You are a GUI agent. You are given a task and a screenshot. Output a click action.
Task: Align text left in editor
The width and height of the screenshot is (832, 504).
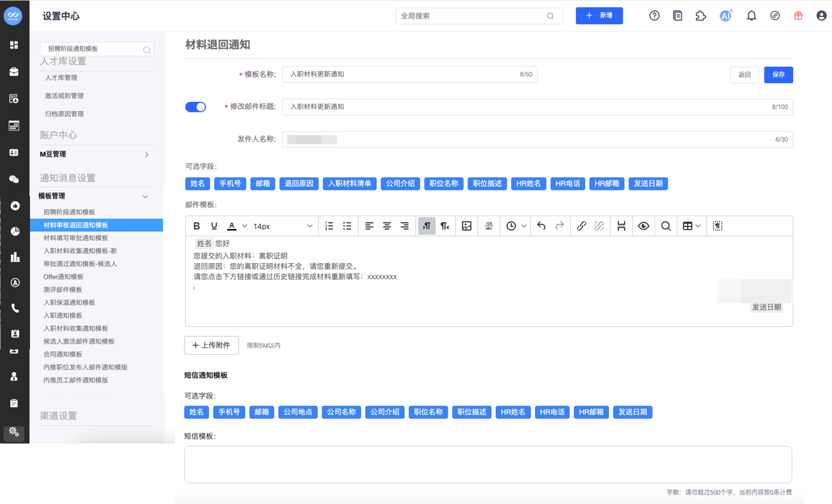[369, 226]
